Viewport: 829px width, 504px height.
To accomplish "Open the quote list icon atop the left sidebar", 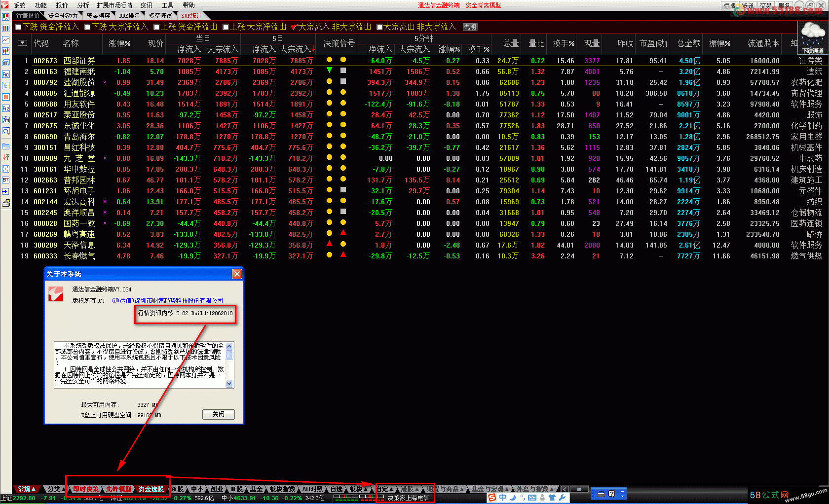I will point(6,17).
